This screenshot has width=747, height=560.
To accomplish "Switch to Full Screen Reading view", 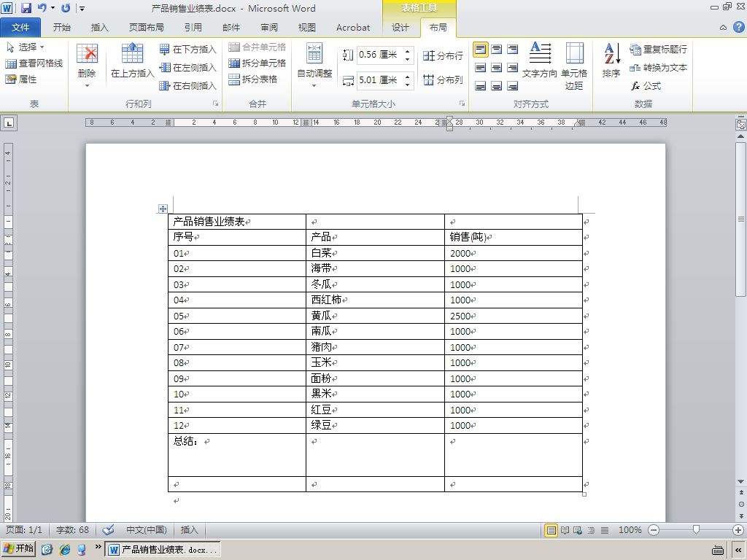I will click(x=565, y=530).
